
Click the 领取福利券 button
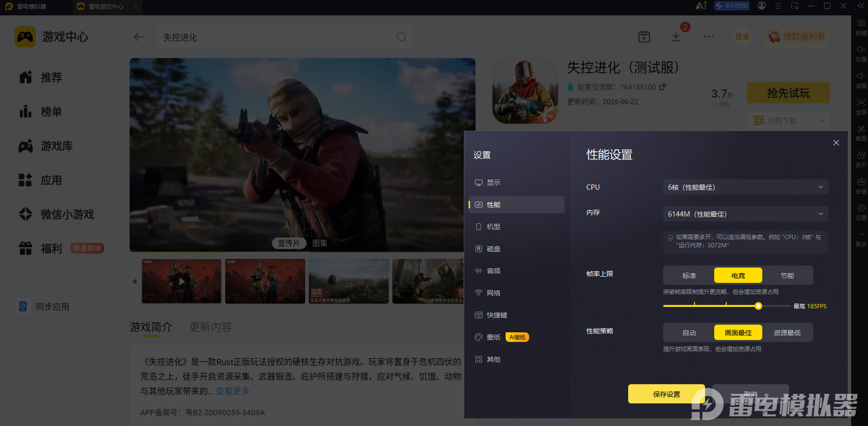[x=797, y=37]
